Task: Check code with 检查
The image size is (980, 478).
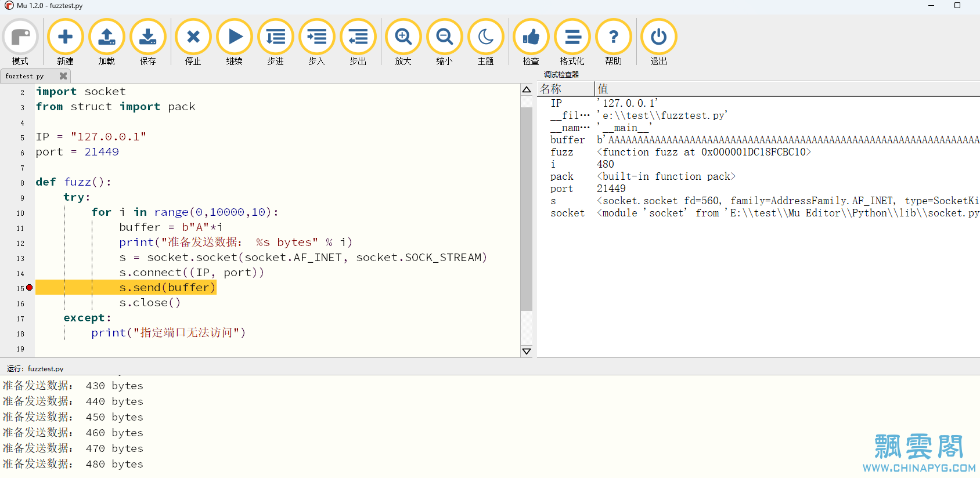Action: (531, 42)
